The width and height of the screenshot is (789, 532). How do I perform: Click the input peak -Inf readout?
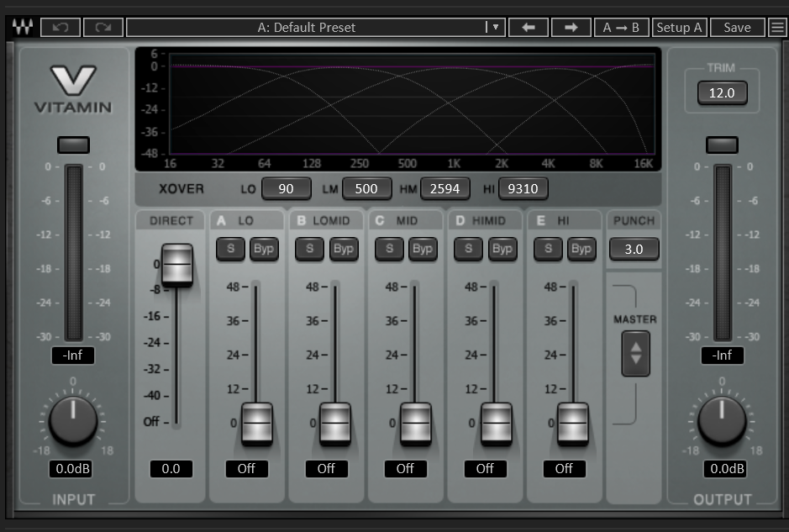pos(73,356)
